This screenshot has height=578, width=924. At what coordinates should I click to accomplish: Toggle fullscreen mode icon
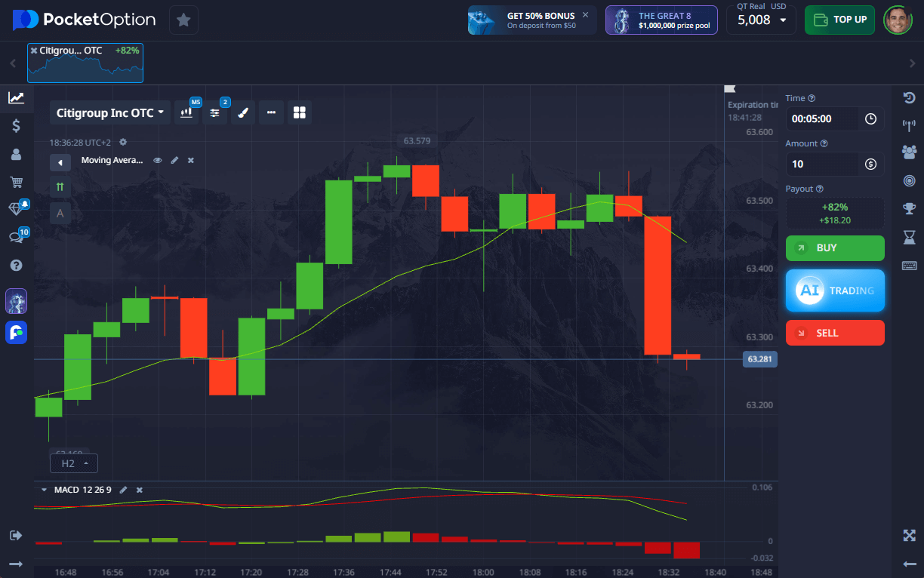coord(909,535)
